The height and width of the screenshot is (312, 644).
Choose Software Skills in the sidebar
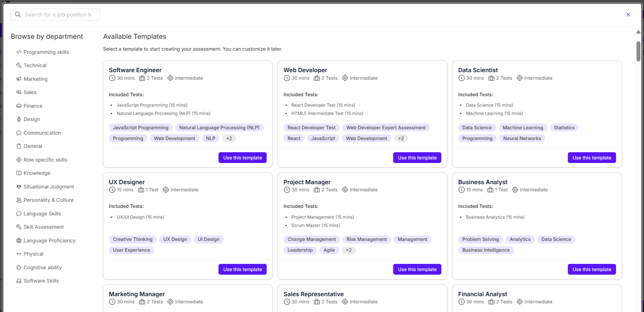41,281
